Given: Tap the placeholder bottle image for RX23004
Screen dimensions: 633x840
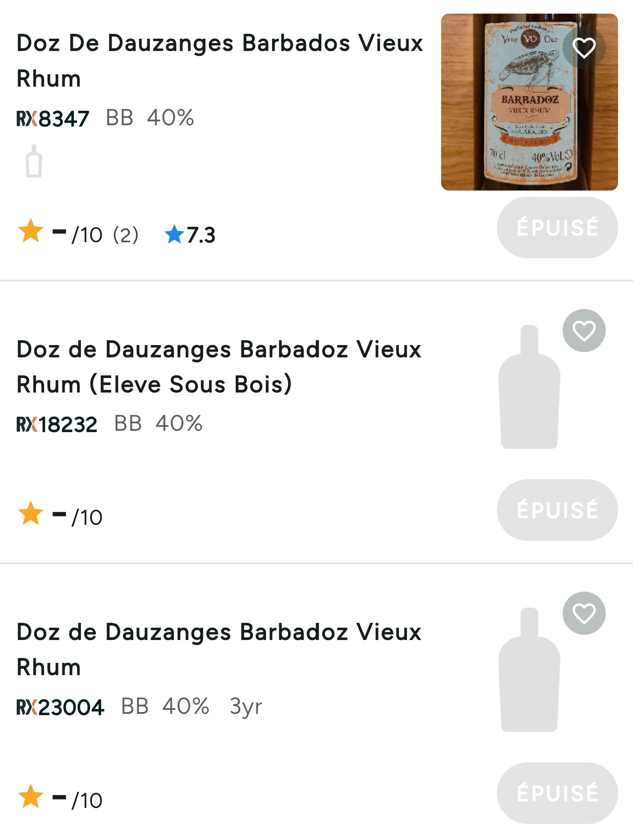Looking at the screenshot, I should [x=529, y=669].
